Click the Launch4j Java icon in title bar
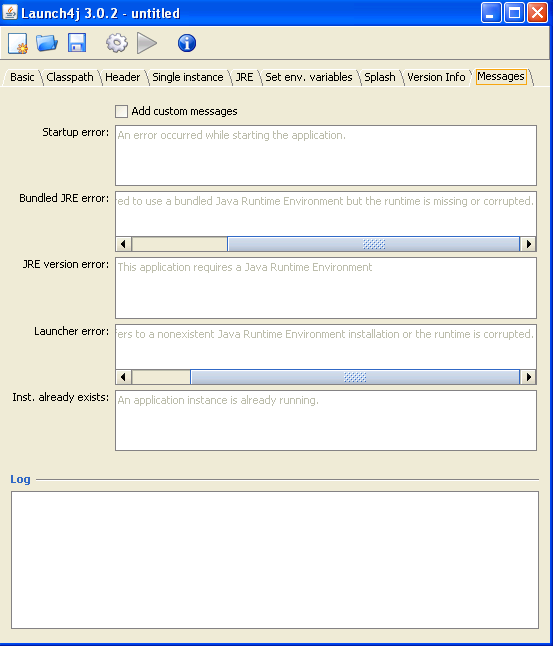Viewport: 553px width, 646px height. pyautogui.click(x=10, y=12)
